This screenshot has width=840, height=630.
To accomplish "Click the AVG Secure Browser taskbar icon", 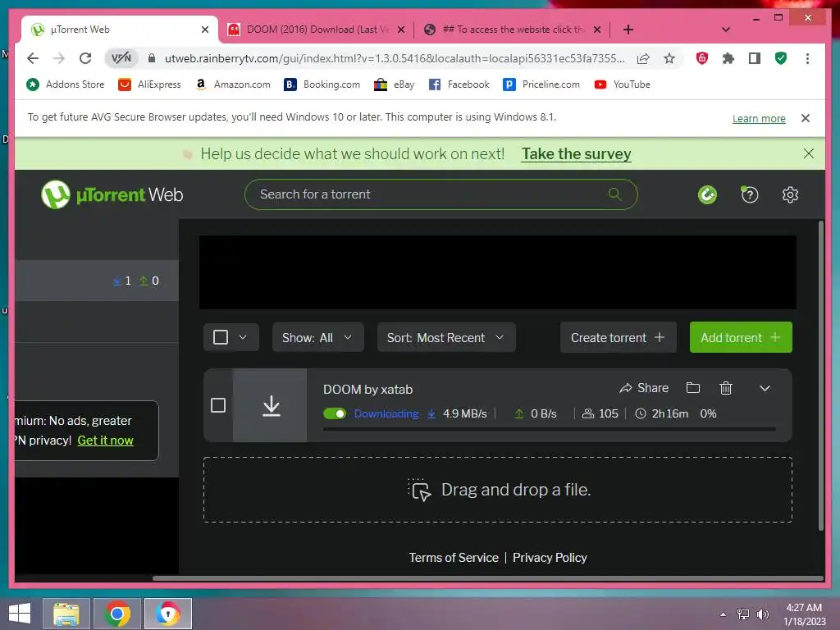I will (167, 614).
